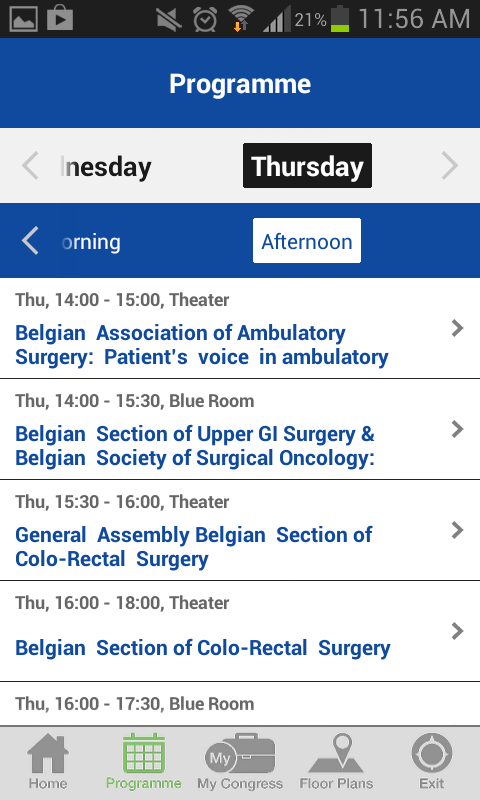Image resolution: width=480 pixels, height=800 pixels.
Task: Click left arrow in time-of-day bar
Action: point(30,241)
